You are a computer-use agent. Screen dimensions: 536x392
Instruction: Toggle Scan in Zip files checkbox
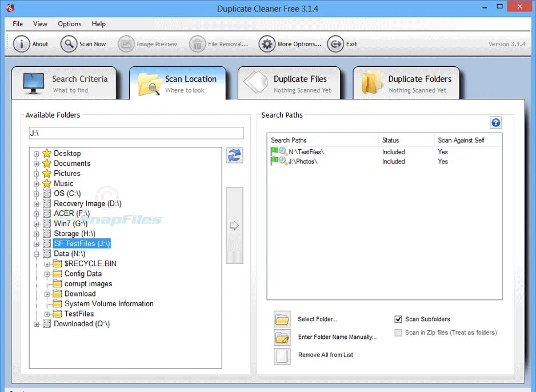398,333
